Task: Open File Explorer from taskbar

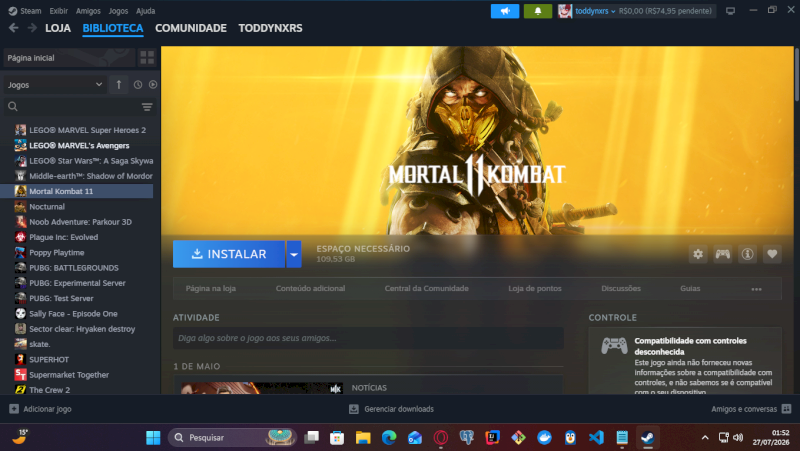Action: pos(363,437)
